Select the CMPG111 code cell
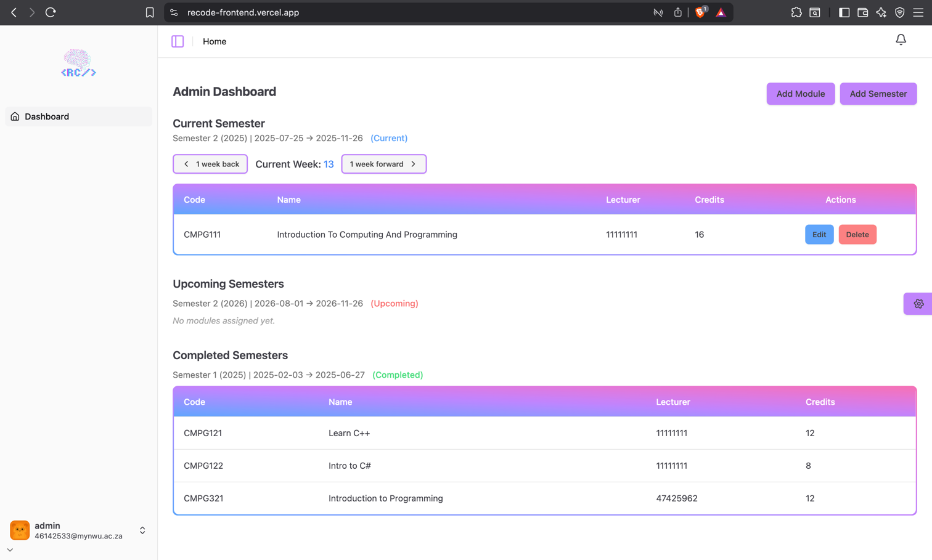The height and width of the screenshot is (560, 932). tap(202, 235)
